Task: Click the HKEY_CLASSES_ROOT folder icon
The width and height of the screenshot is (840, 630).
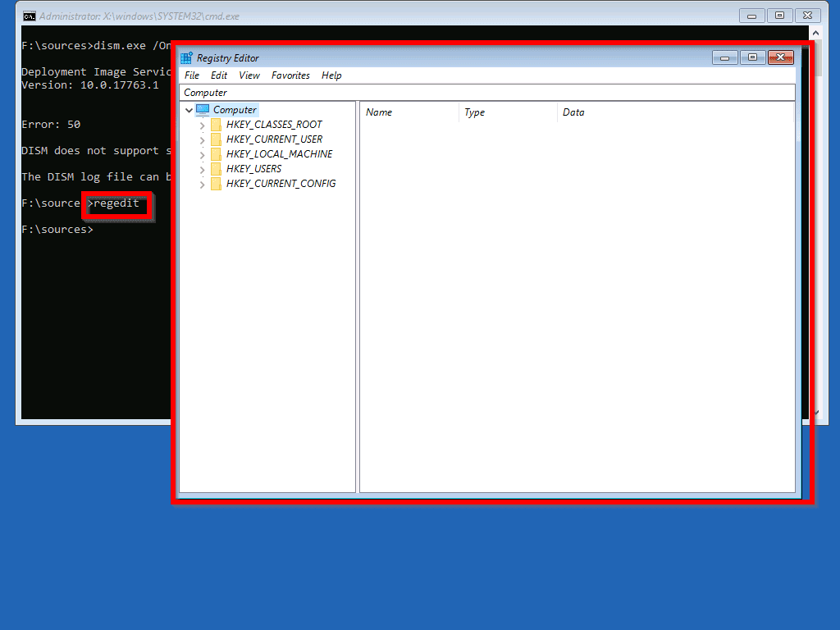Action: (217, 125)
